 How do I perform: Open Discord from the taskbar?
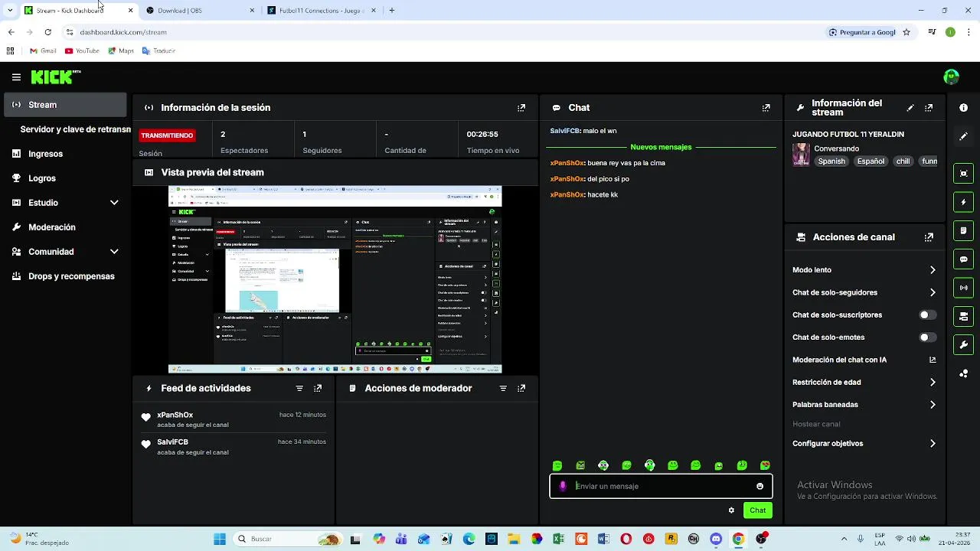pos(716,539)
